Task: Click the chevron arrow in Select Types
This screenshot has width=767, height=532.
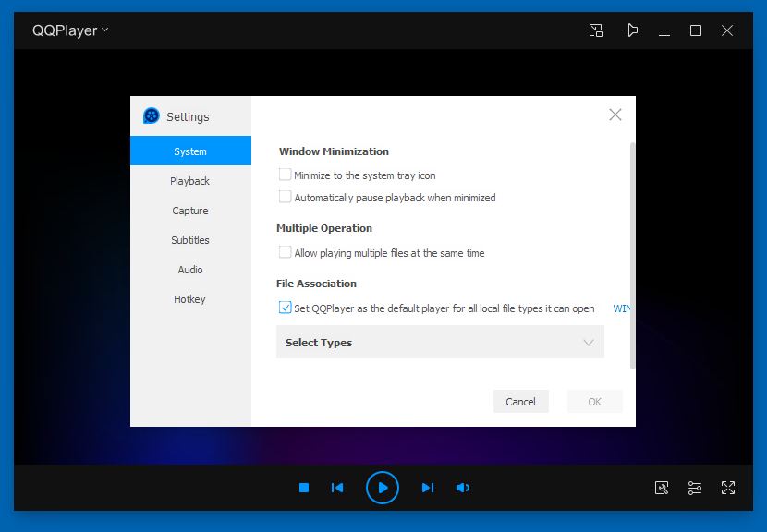Action: (589, 343)
